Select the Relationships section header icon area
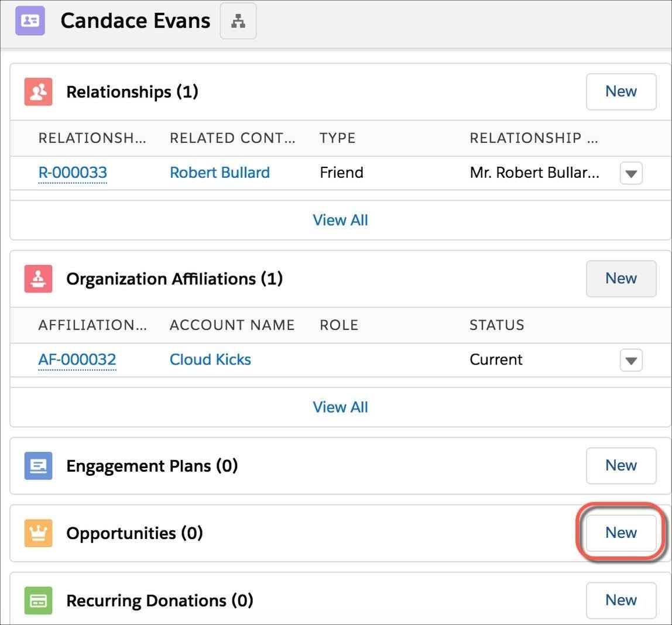The width and height of the screenshot is (672, 625). tap(37, 91)
